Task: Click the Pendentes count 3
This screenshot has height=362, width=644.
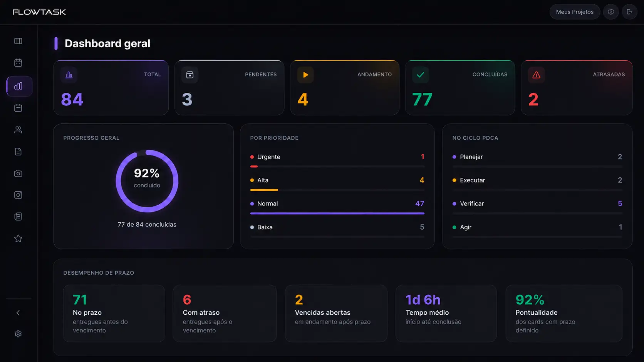Action: click(x=187, y=100)
